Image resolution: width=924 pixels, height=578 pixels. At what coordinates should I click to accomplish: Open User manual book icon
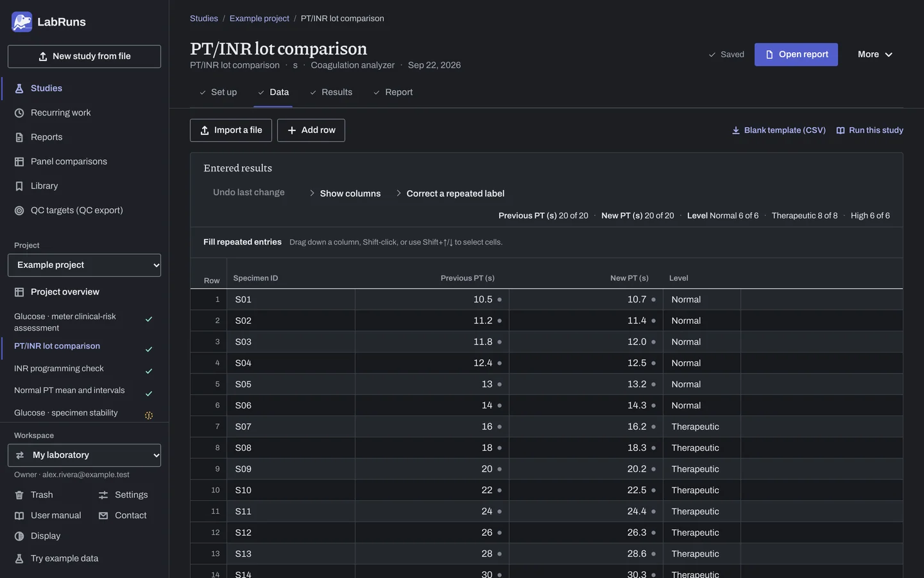pos(19,516)
